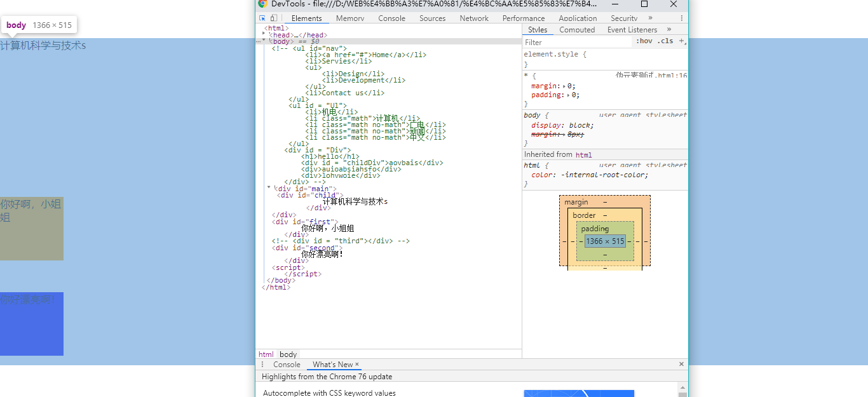The image size is (868, 397).
Task: Select html in breadcrumb bar
Action: click(x=266, y=354)
